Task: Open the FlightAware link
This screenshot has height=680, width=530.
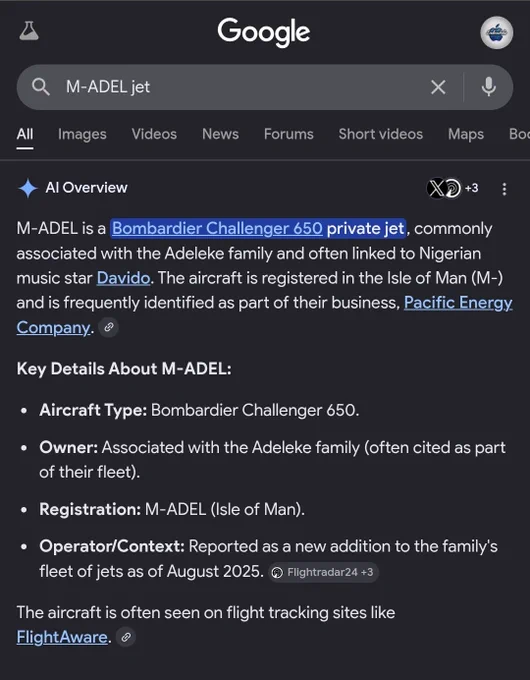Action: [62, 637]
